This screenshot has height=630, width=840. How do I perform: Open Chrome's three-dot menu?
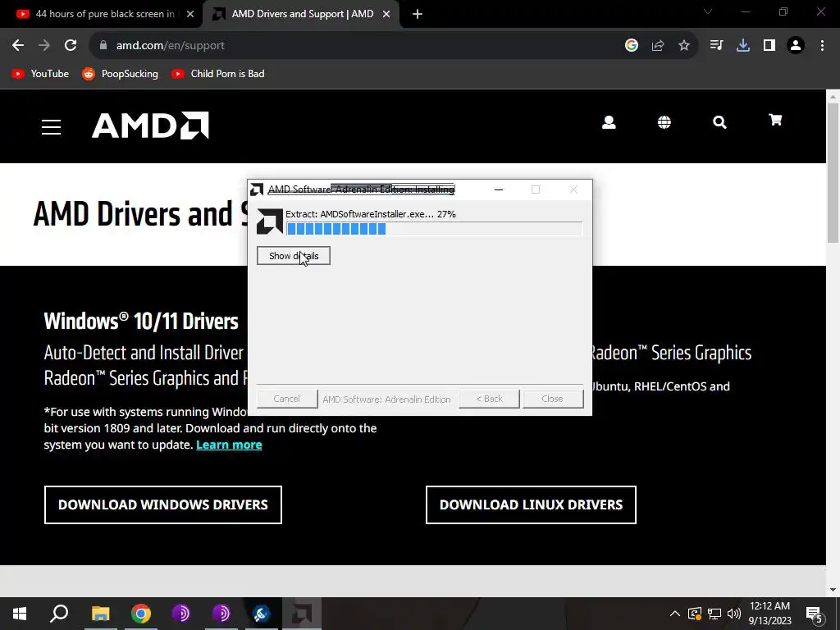pyautogui.click(x=822, y=46)
